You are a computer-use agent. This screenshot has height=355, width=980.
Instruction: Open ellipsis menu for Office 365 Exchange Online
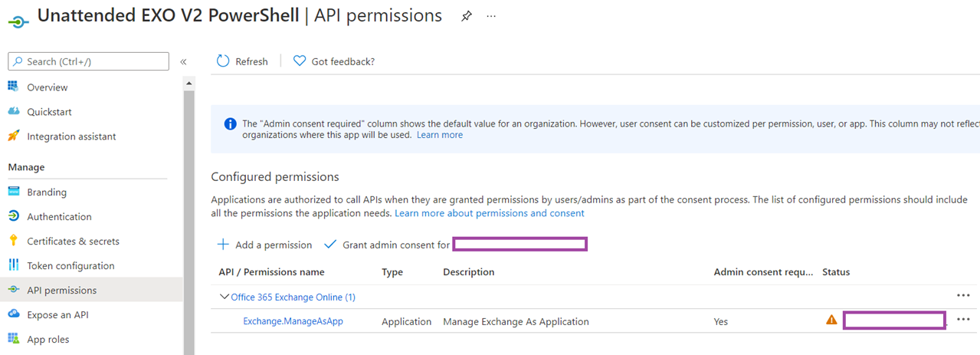pos(963,295)
